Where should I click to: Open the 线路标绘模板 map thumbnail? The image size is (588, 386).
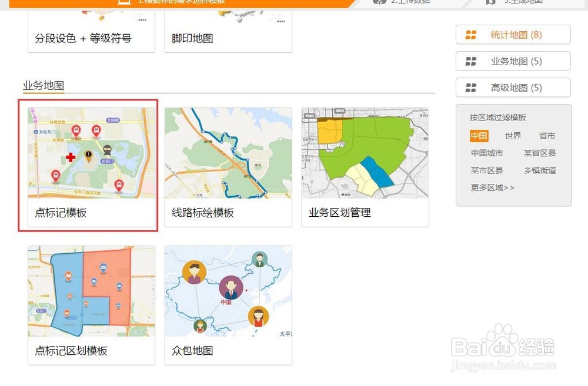(x=228, y=153)
